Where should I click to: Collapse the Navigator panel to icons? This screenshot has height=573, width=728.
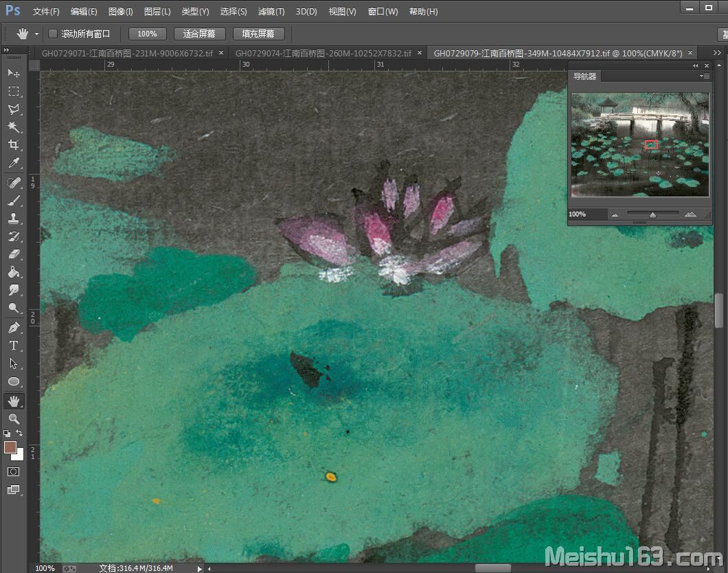click(696, 65)
